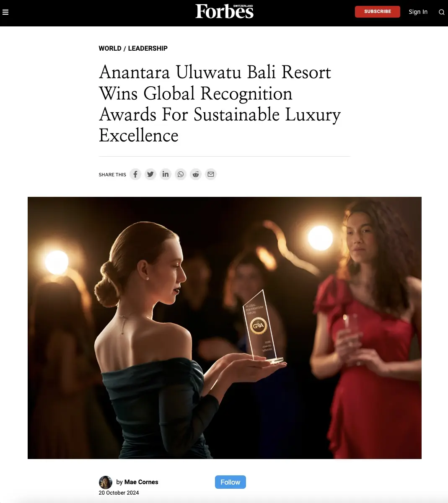Go to Forbes Switzerland homepage logo
448x503 pixels.
(224, 11)
